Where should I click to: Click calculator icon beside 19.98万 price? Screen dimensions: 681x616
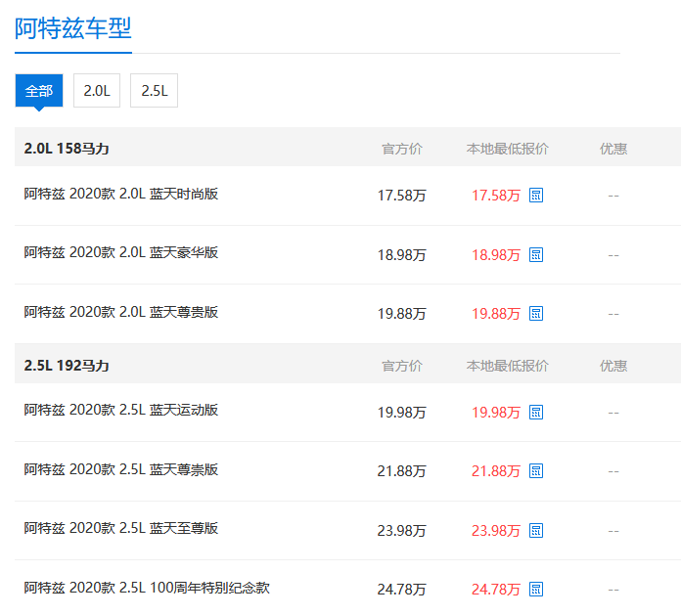pyautogui.click(x=536, y=413)
